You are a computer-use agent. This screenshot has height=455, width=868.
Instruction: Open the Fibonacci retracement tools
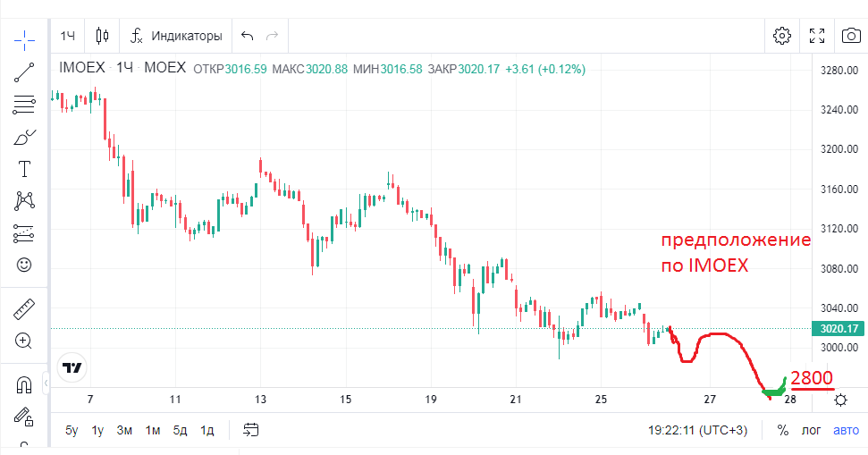24,105
